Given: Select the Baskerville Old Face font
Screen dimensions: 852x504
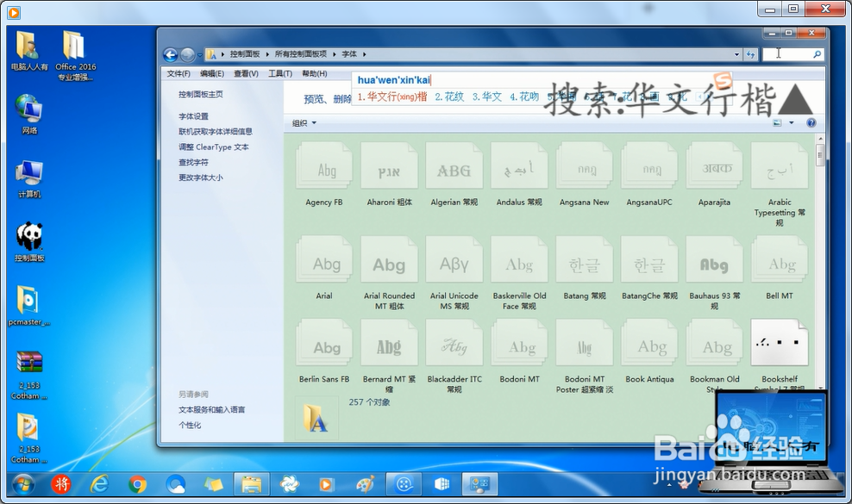Looking at the screenshot, I should click(x=519, y=259).
